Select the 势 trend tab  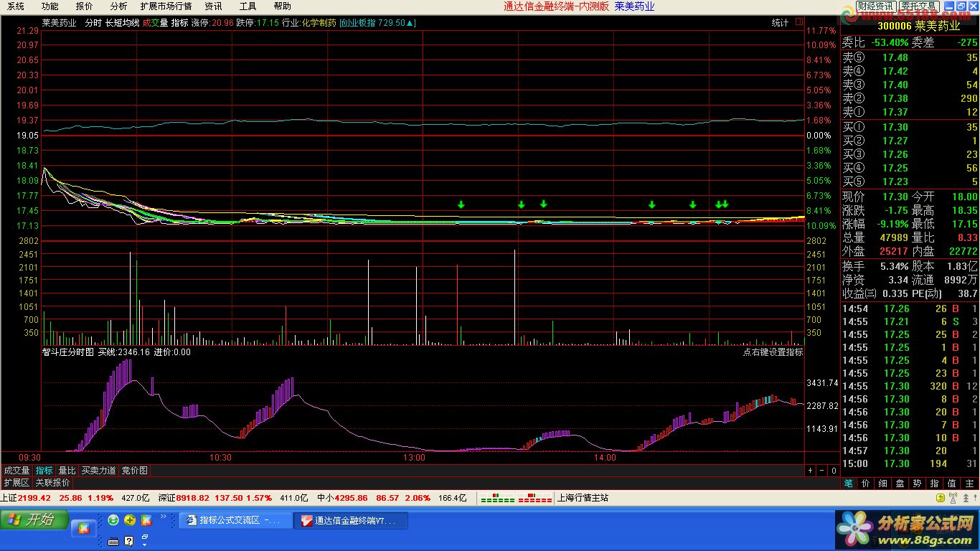[x=917, y=484]
